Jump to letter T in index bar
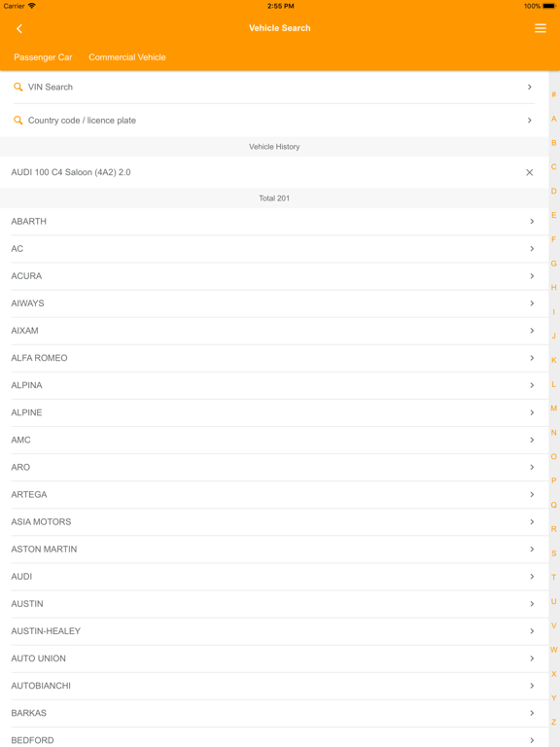 pos(554,578)
